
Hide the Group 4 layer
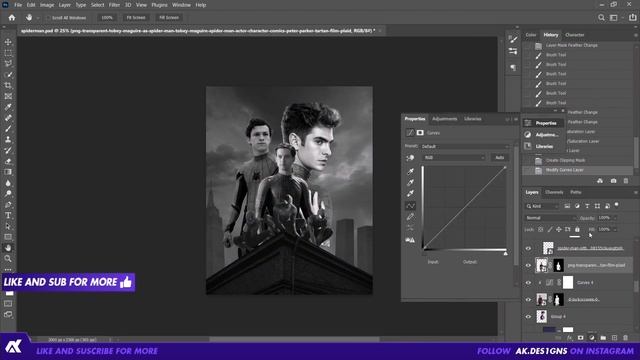click(528, 317)
